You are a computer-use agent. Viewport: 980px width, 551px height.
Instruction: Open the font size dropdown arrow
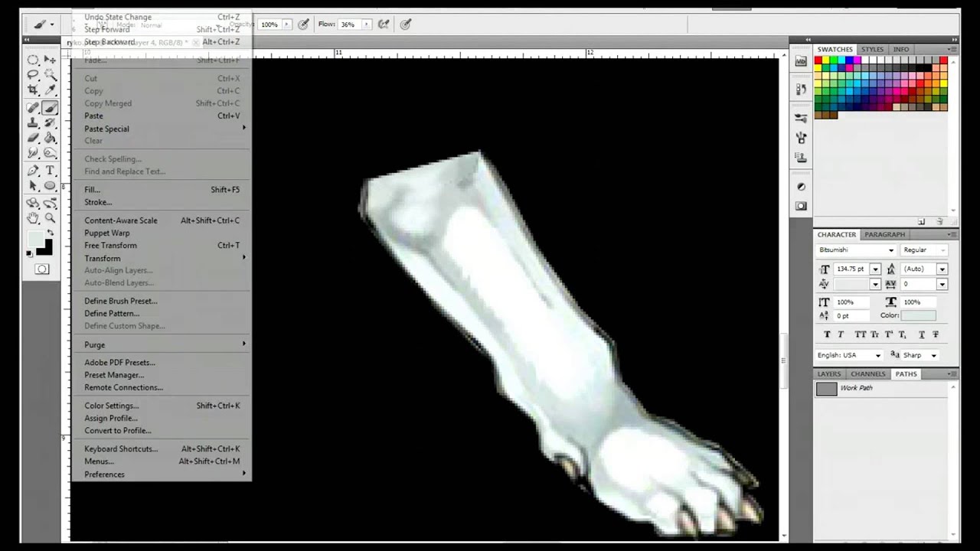point(875,269)
